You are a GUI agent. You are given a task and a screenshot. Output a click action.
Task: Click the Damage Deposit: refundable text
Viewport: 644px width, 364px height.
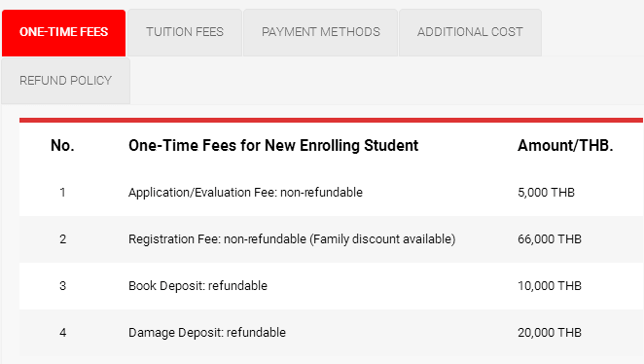[207, 332]
